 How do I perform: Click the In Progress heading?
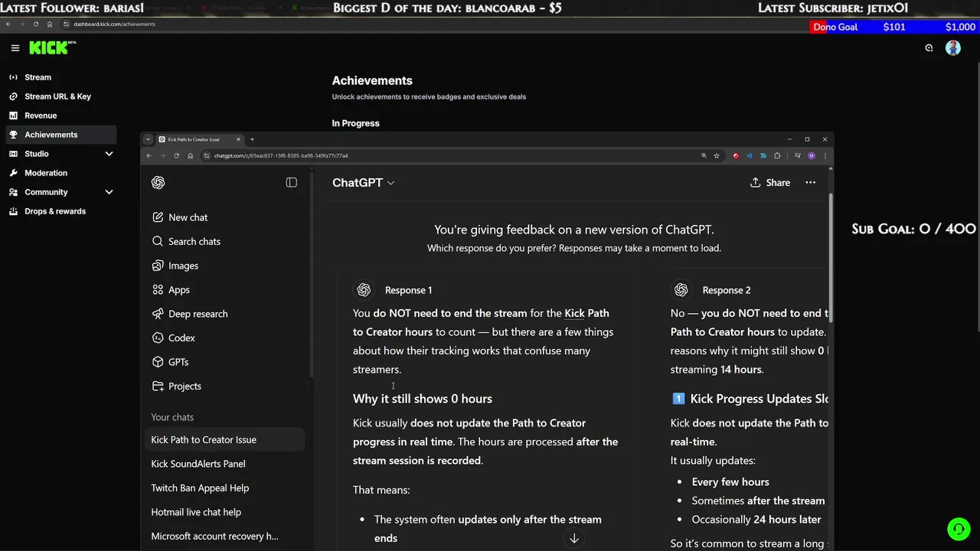pos(355,123)
